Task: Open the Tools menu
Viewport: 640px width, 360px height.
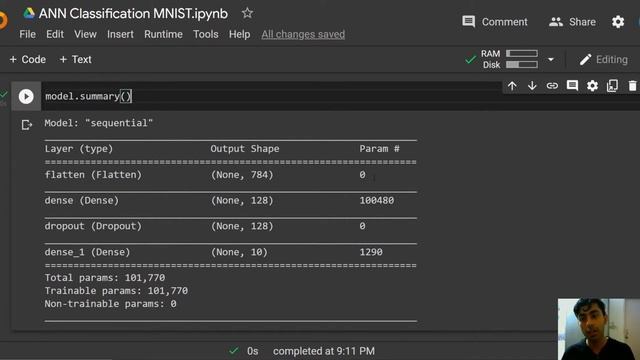Action: (206, 34)
